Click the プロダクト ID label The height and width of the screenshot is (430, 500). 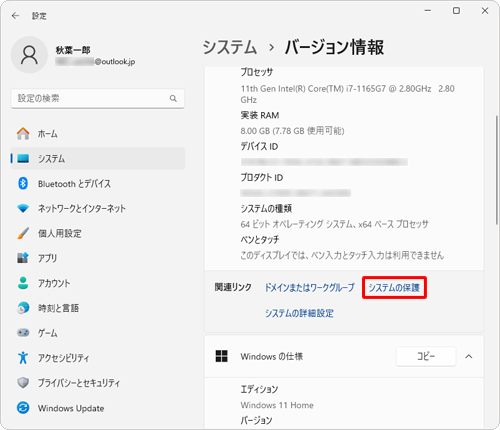click(262, 177)
